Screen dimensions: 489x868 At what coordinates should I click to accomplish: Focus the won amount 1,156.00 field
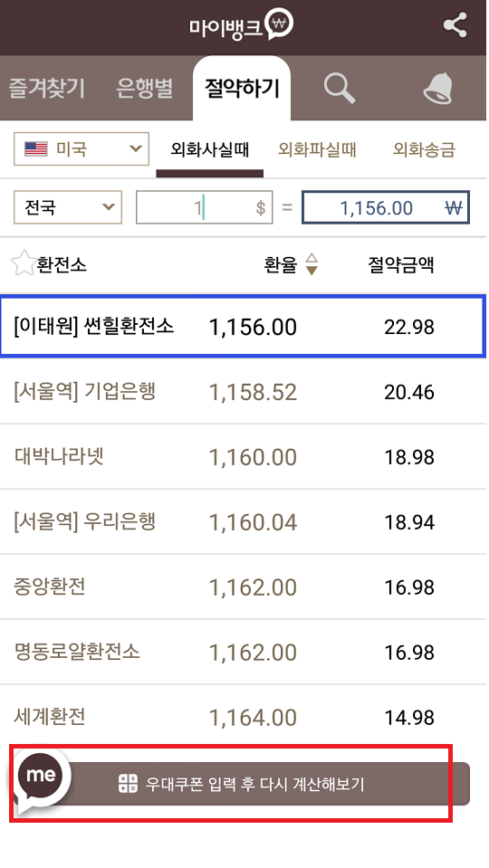click(386, 207)
